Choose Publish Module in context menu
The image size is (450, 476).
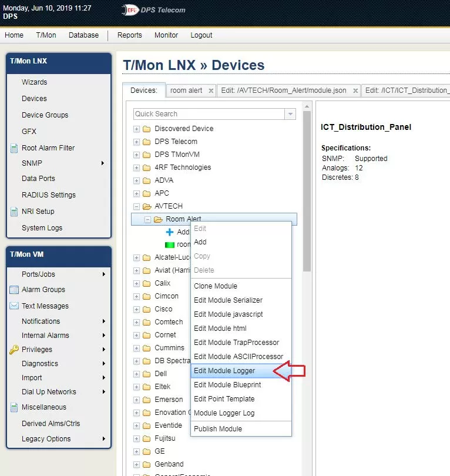point(218,429)
